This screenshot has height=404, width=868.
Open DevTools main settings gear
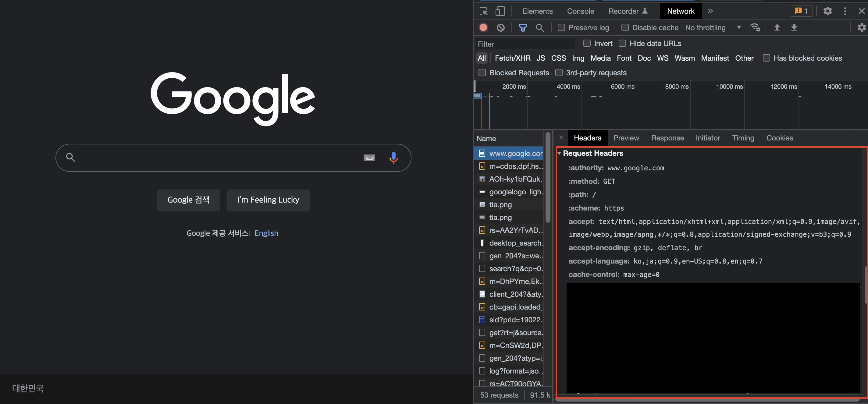coord(827,11)
